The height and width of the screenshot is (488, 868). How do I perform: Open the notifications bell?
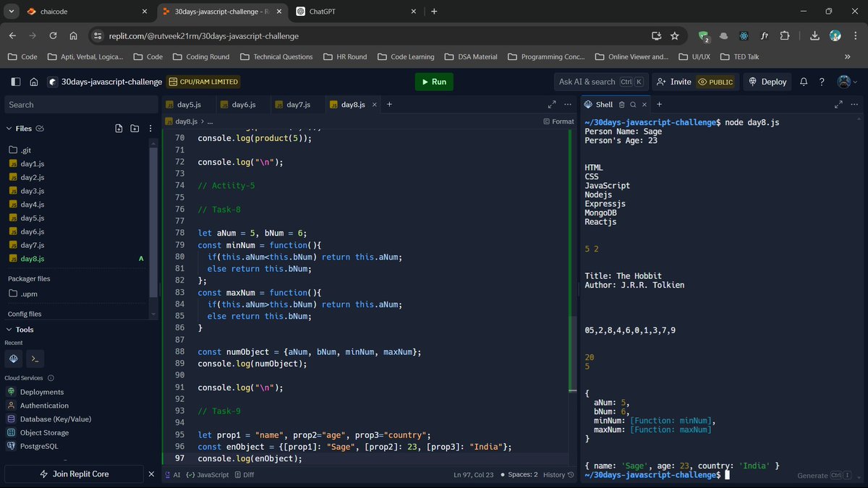coord(804,82)
